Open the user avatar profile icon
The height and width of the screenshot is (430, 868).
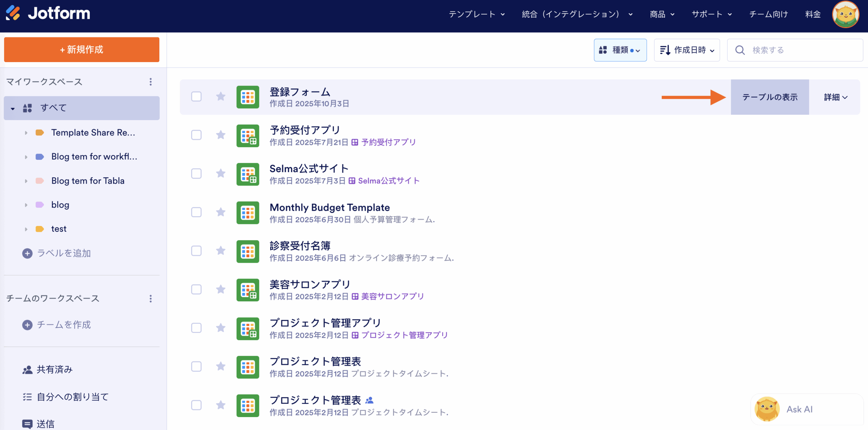click(845, 14)
